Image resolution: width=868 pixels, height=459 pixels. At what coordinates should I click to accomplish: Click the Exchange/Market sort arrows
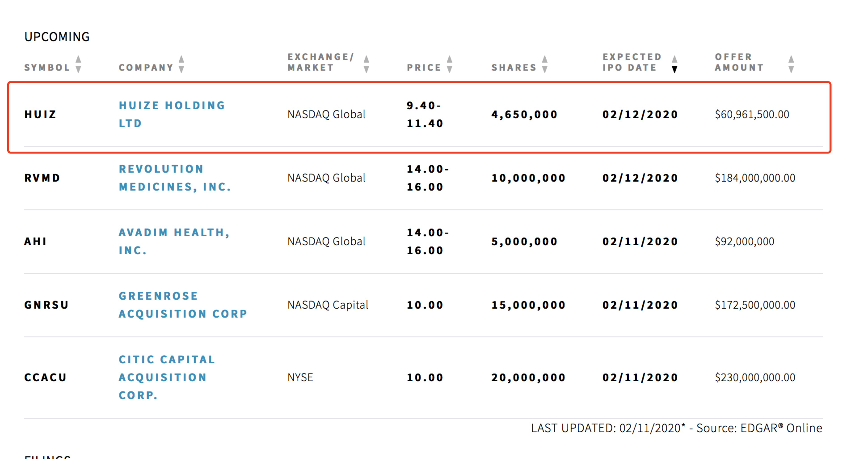click(367, 64)
